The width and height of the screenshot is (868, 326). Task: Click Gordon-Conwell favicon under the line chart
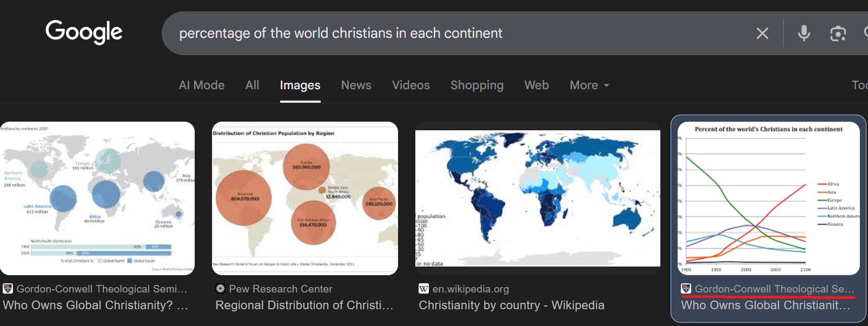click(686, 289)
